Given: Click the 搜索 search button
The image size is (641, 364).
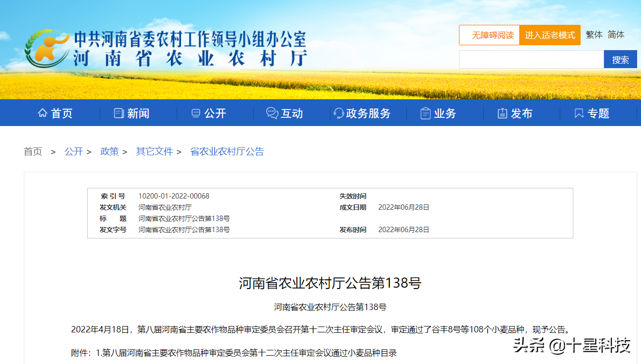Looking at the screenshot, I should coord(620,59).
